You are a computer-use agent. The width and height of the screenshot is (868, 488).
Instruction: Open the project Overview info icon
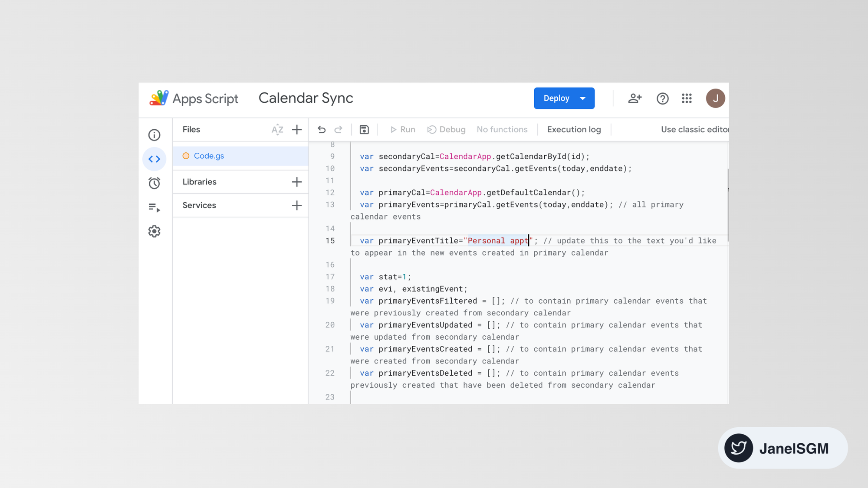click(x=154, y=135)
